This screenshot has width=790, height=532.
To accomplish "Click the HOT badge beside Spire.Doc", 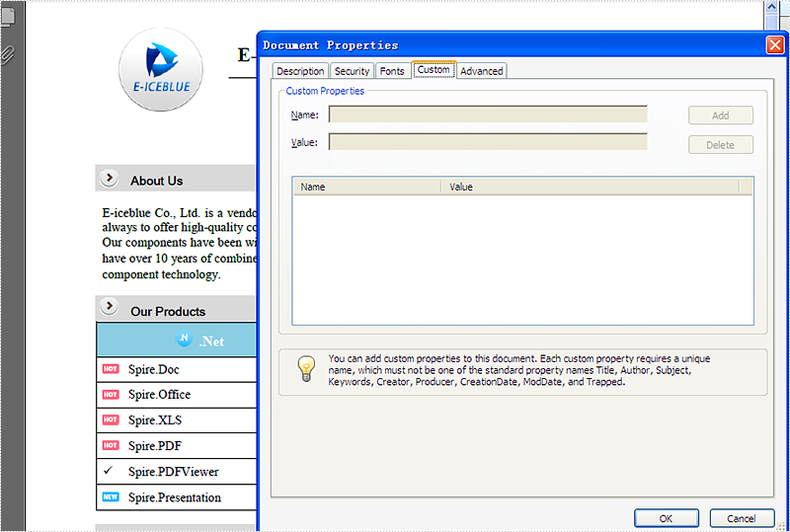I will (111, 369).
